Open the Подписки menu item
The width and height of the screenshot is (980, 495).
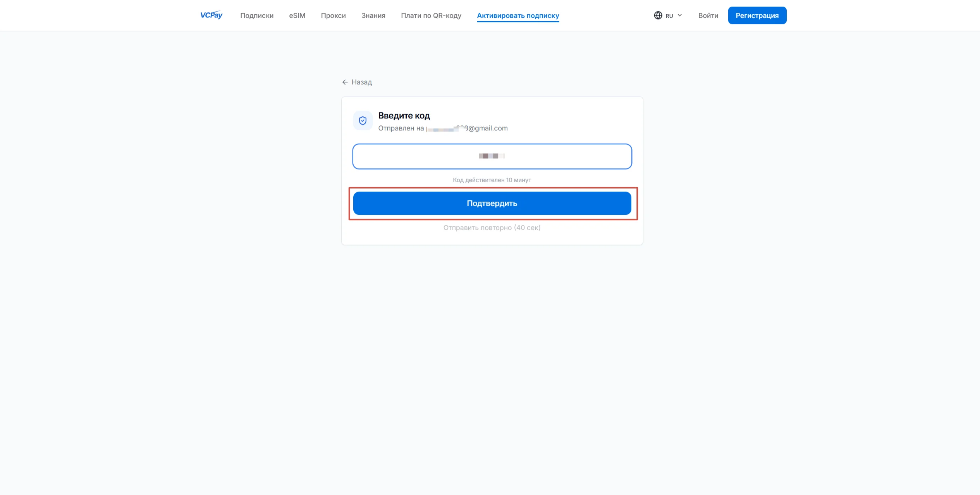point(257,15)
